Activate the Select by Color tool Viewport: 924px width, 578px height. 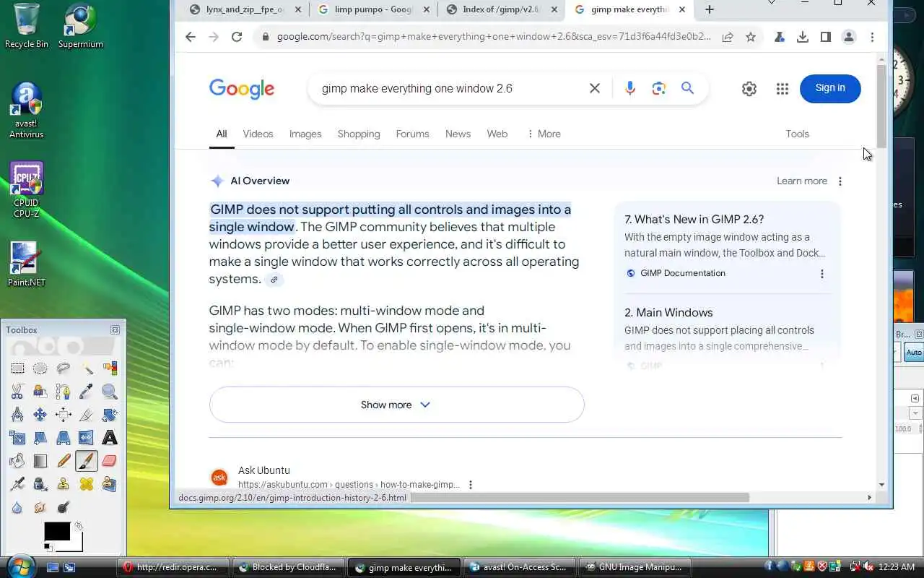(x=110, y=368)
